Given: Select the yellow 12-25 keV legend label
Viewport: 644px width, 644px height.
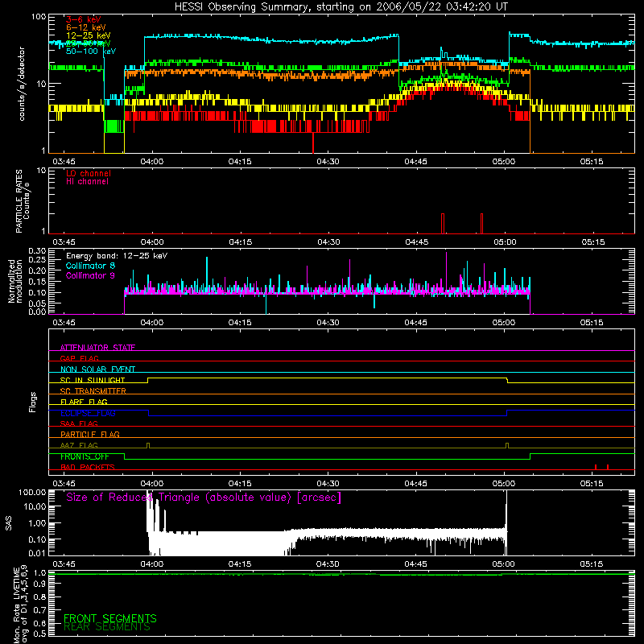Looking at the screenshot, I should pos(89,35).
